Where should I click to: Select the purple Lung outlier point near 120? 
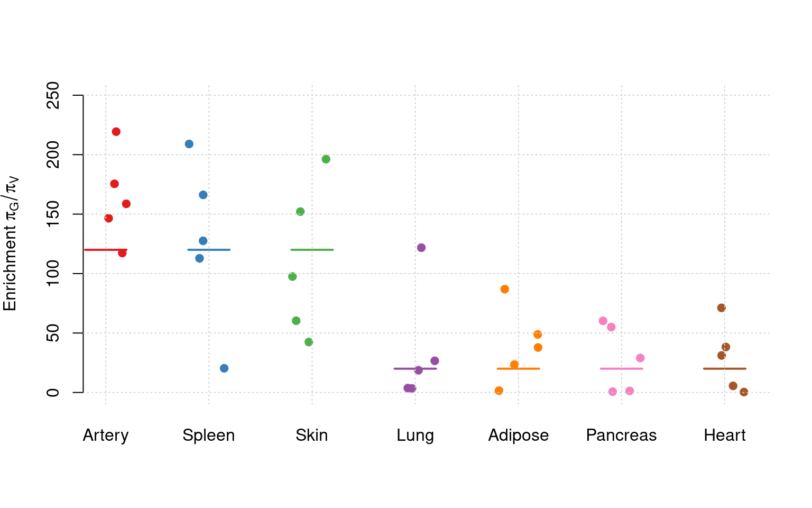(421, 248)
